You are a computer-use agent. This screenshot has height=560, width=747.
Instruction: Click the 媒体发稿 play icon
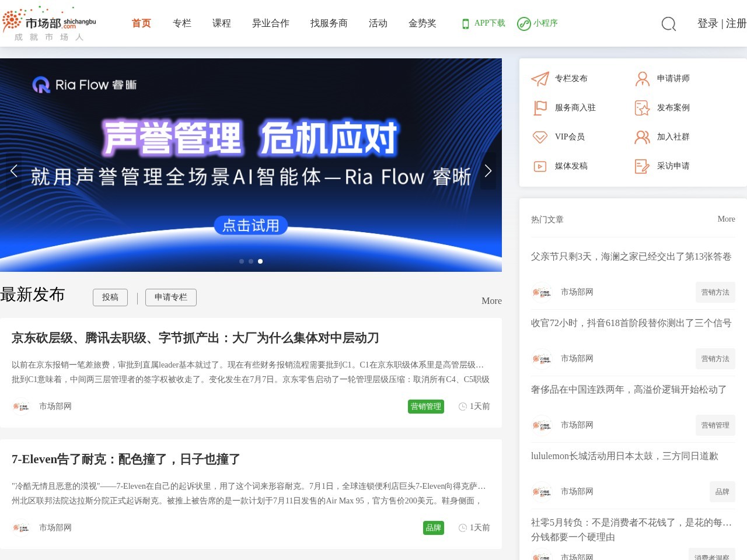(x=540, y=166)
